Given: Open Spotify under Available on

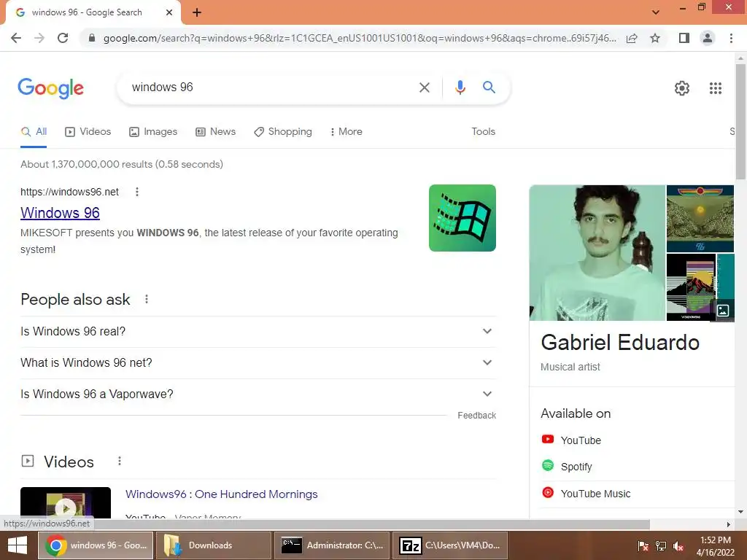Looking at the screenshot, I should [576, 467].
